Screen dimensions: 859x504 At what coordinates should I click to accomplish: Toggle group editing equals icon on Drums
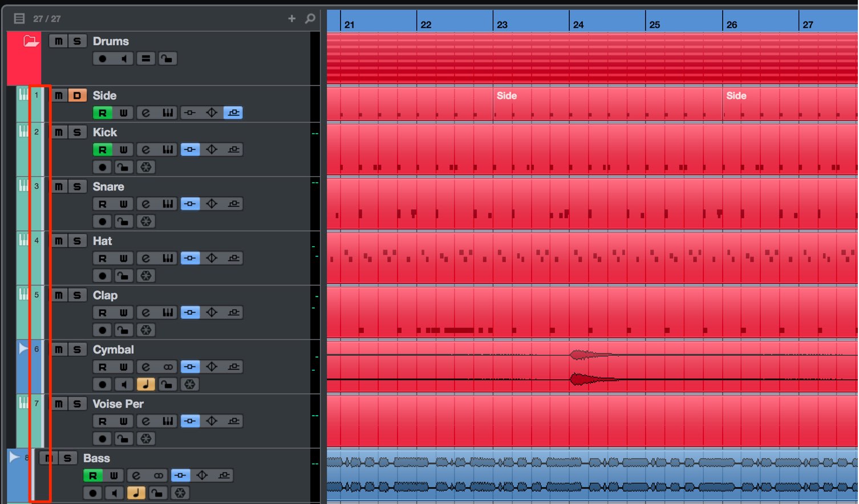tap(146, 59)
